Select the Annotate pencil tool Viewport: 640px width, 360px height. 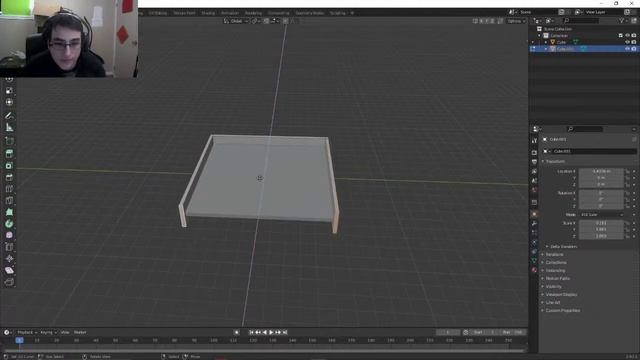[9, 116]
